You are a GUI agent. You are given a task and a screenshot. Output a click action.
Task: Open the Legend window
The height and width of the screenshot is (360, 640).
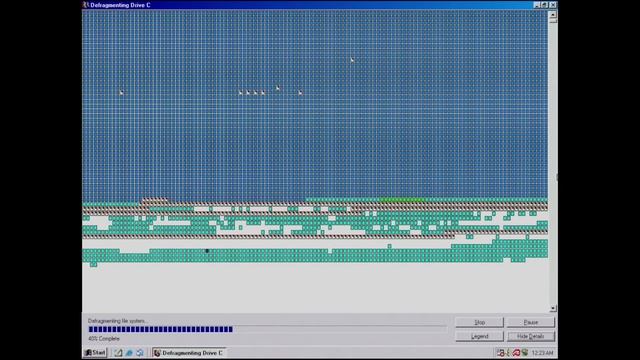pos(479,336)
